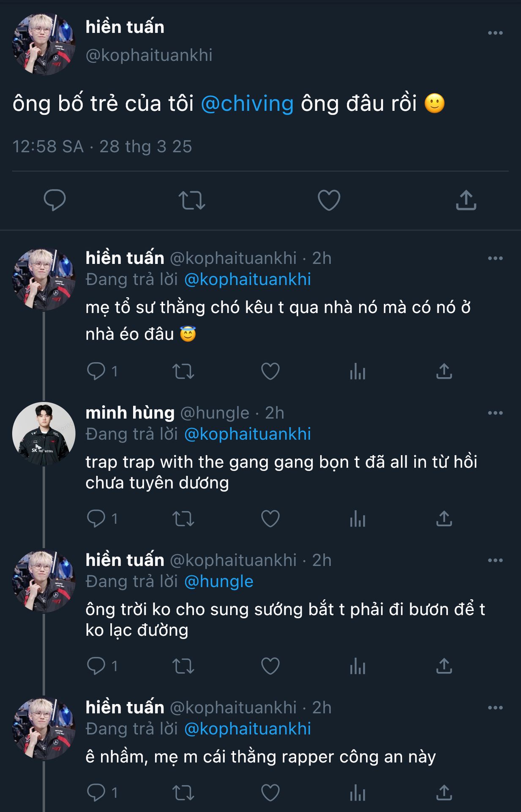View analytics of the "rapper công an" reply
Image resolution: width=521 pixels, height=812 pixels.
point(357,793)
